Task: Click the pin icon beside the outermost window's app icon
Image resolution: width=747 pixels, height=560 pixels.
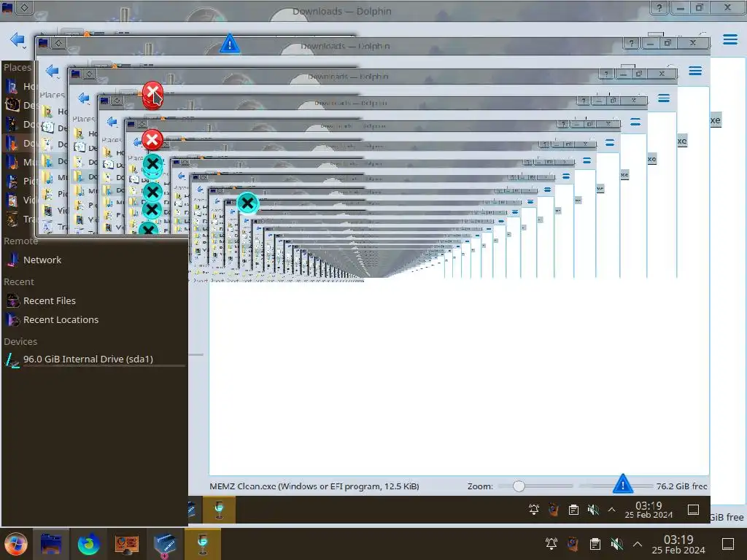Action: pyautogui.click(x=25, y=7)
